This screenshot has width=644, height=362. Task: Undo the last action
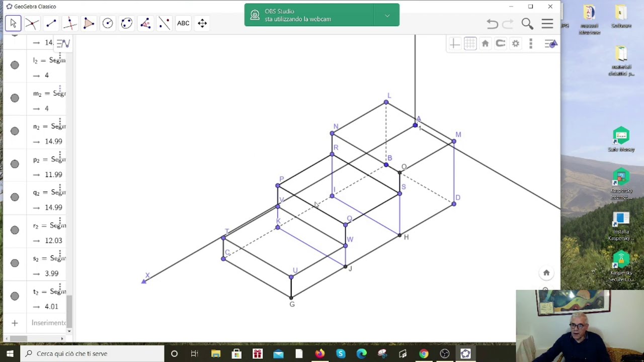(493, 24)
